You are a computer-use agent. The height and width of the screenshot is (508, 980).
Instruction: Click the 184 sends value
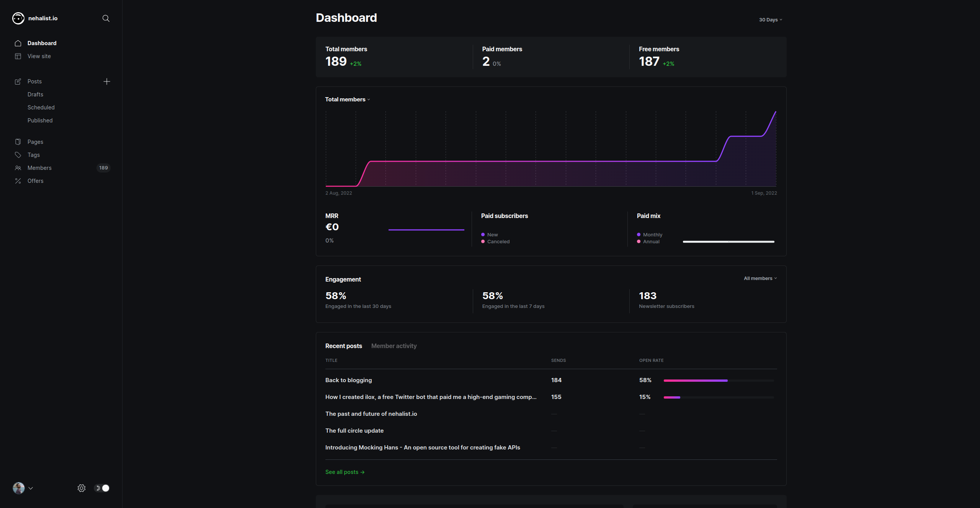(556, 380)
